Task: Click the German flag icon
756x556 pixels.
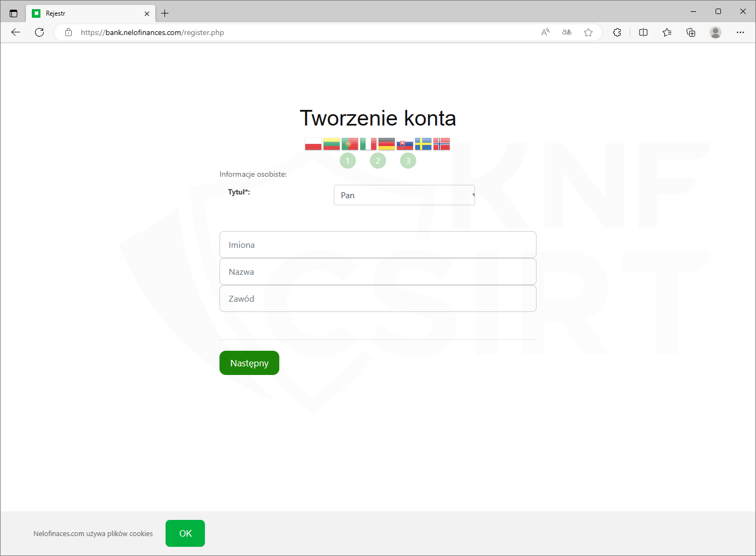Action: (x=386, y=144)
